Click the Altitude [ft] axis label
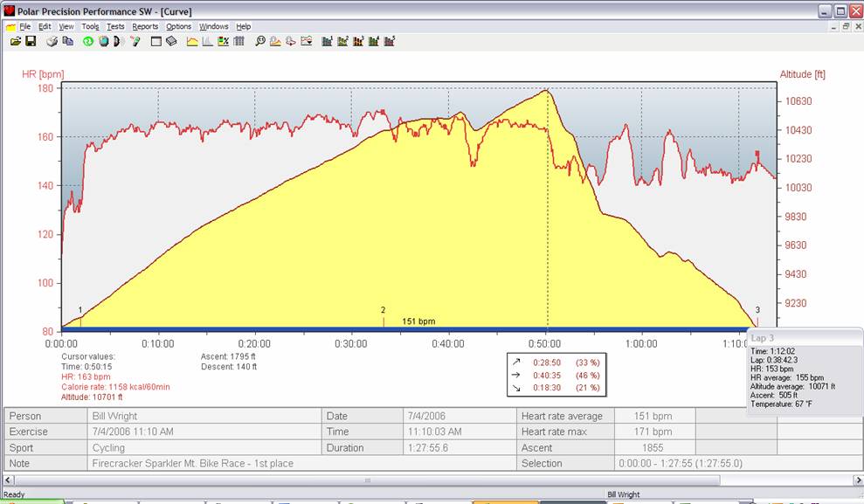 pyautogui.click(x=802, y=74)
